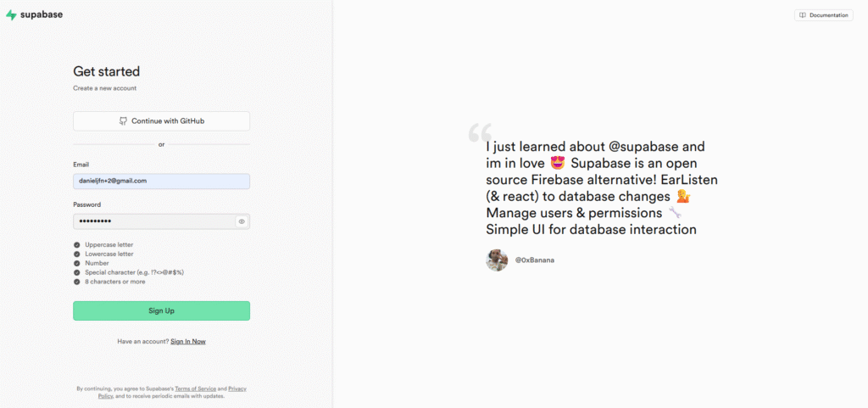Click the @0xBanana profile avatar

(x=497, y=260)
